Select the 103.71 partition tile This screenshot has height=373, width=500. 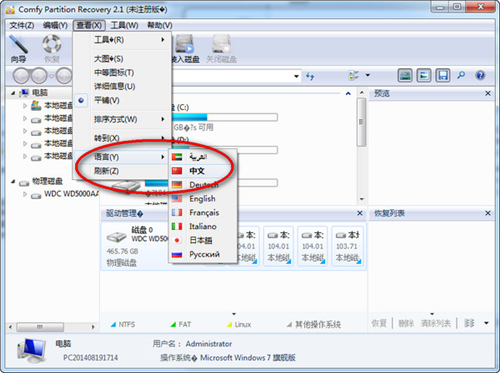tap(348, 246)
